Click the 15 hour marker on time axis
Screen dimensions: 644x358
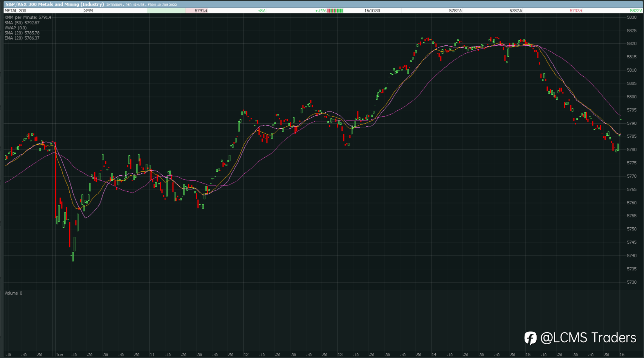(528, 354)
